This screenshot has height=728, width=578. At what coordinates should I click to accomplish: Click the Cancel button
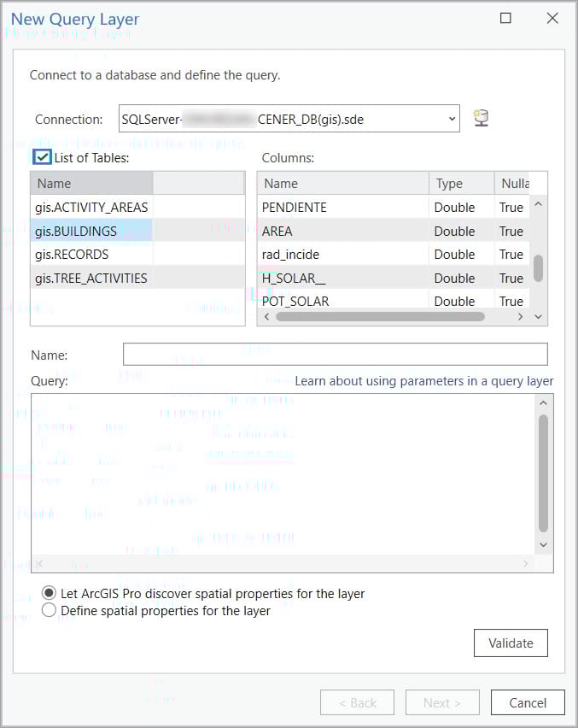[x=528, y=702]
